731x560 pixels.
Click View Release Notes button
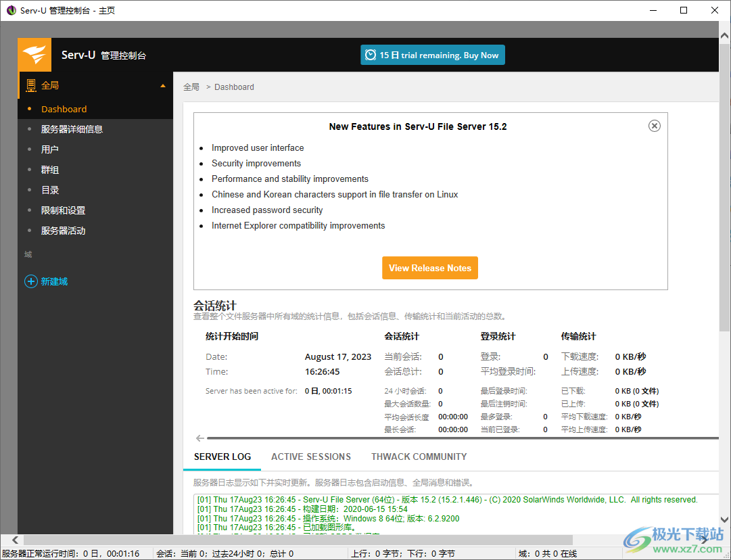pos(430,268)
